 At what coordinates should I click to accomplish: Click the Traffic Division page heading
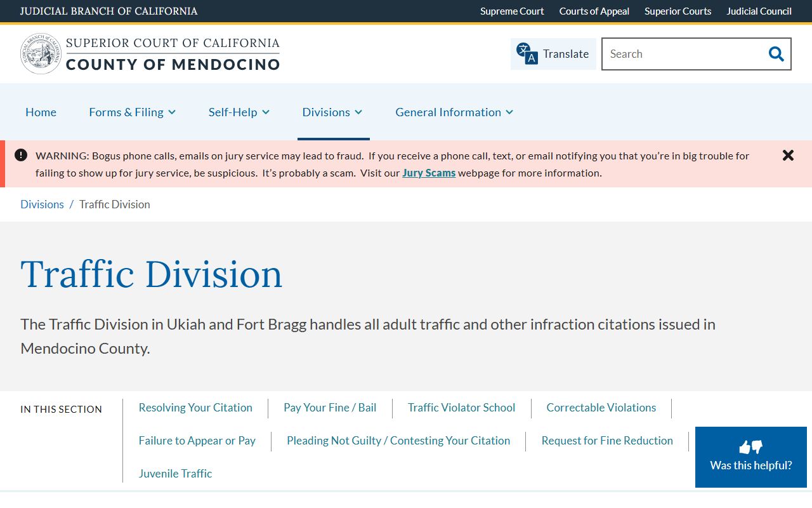click(x=151, y=274)
